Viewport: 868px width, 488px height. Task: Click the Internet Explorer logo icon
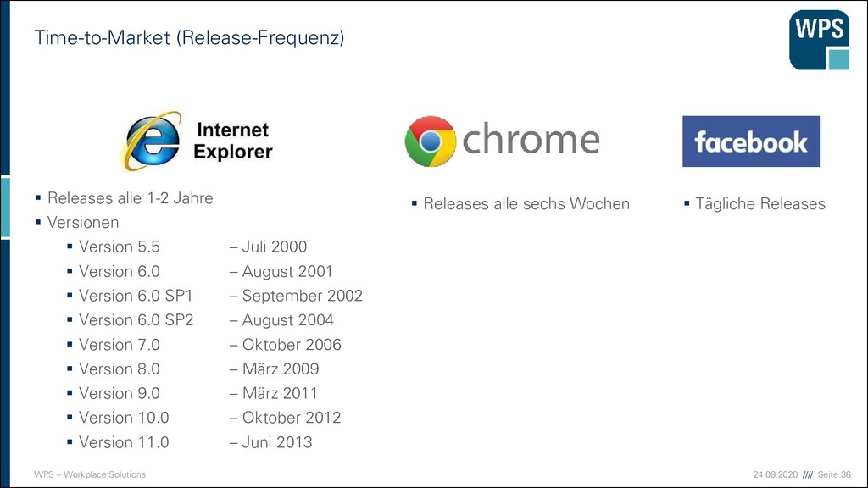[152, 141]
